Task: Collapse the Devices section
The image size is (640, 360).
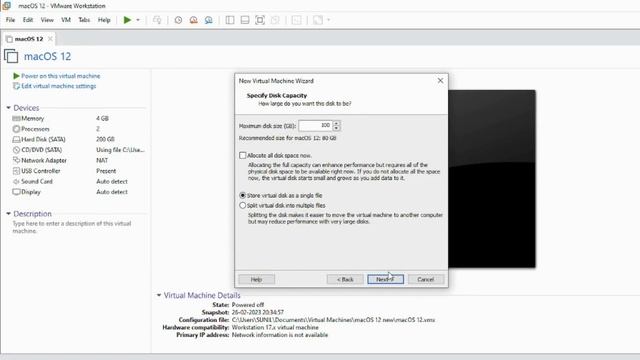Action: point(8,108)
